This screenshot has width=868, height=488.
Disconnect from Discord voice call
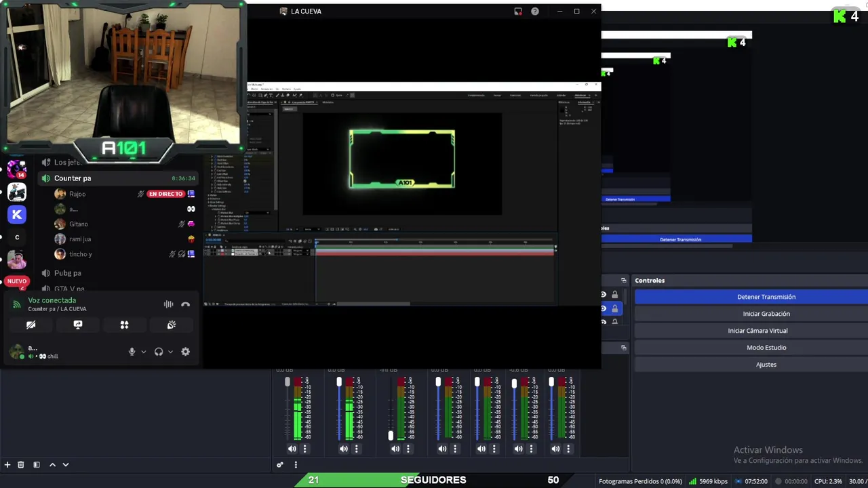click(x=186, y=304)
